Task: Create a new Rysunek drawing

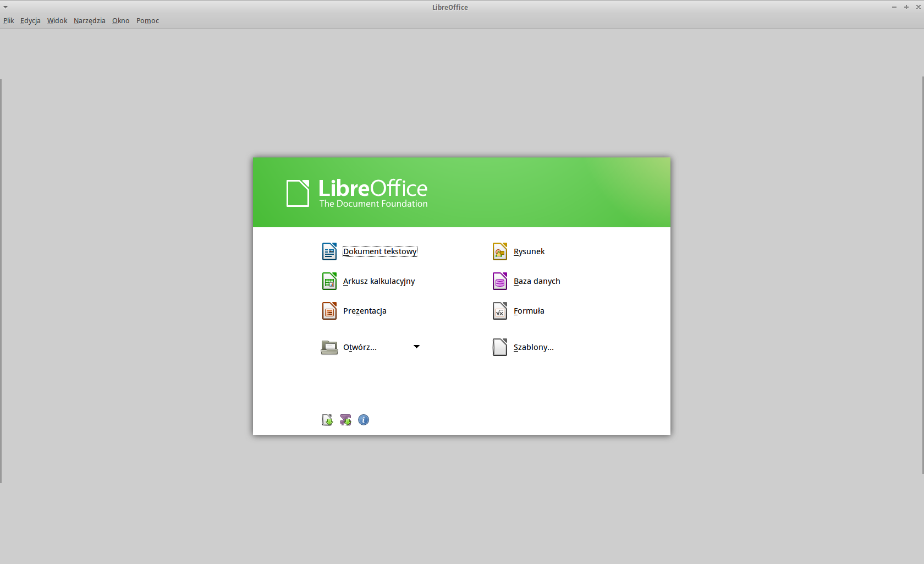Action: tap(519, 251)
